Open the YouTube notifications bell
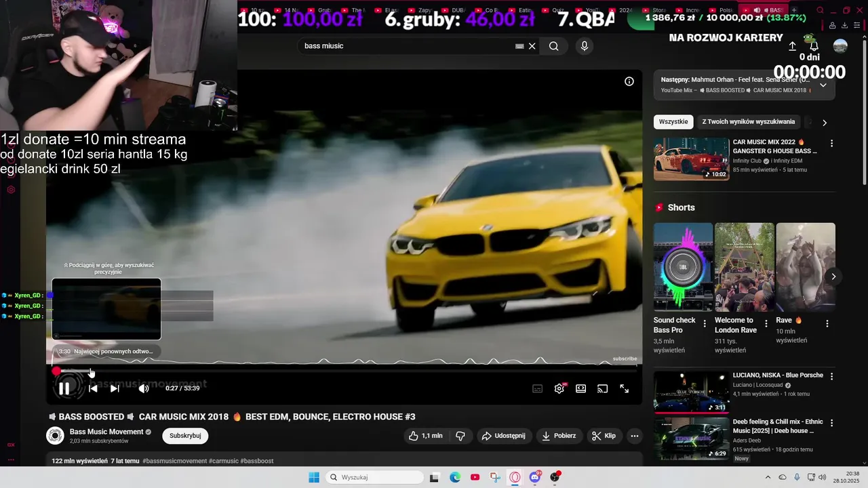 pos(814,46)
